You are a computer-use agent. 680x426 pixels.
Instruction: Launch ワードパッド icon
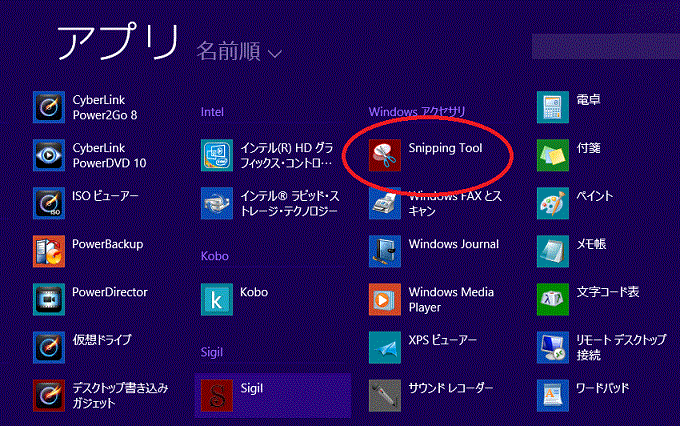(552, 396)
